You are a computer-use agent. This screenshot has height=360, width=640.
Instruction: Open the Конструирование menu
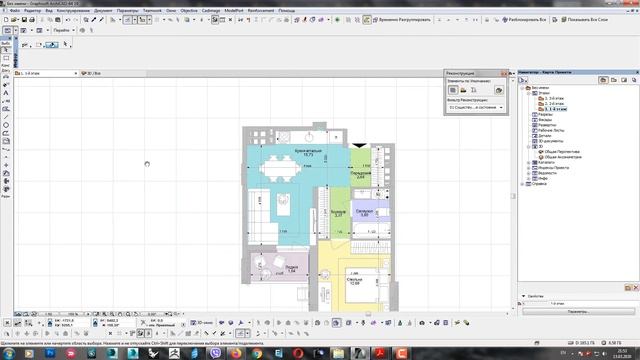tap(73, 11)
